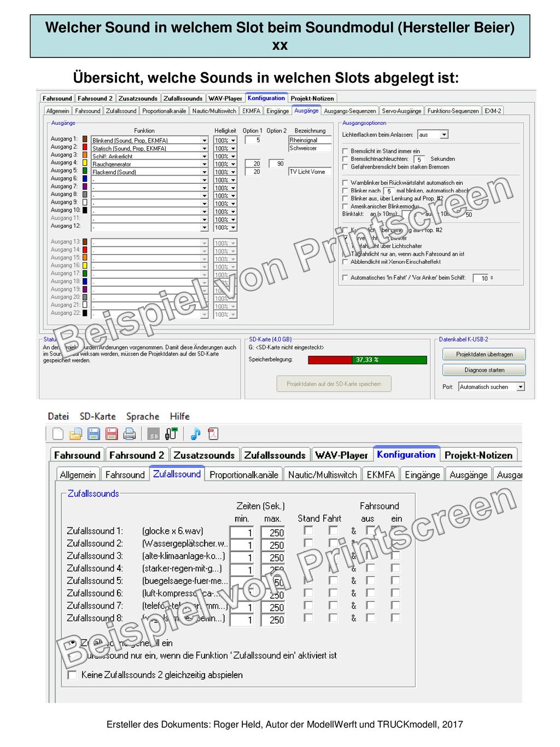Click 'Projektdaten auf der SD-Karte speichern' button
The width and height of the screenshot is (560, 747).
tap(334, 384)
